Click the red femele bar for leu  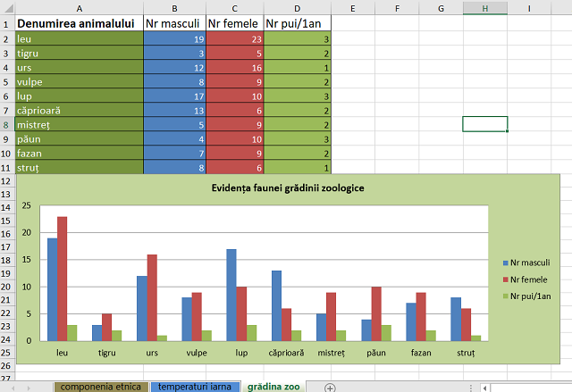63,278
